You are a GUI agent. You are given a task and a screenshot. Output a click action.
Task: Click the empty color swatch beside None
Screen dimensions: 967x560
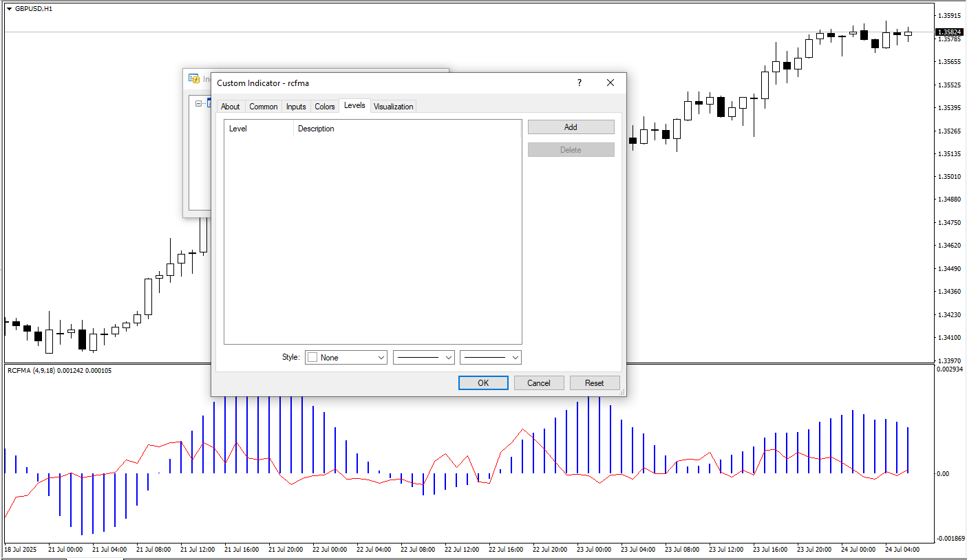pyautogui.click(x=312, y=358)
